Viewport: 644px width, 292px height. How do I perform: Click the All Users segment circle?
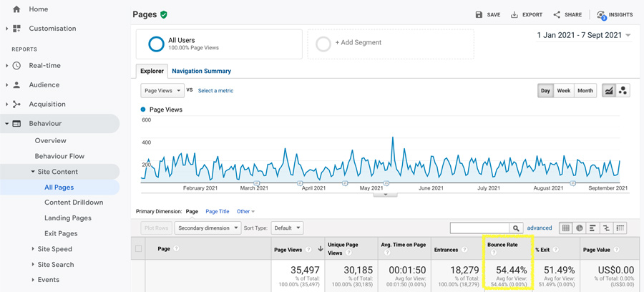(x=156, y=44)
